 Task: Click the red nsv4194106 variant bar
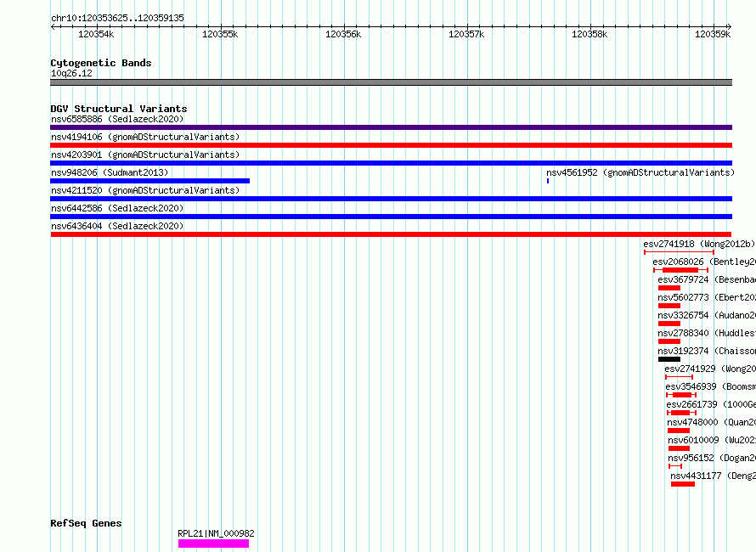point(391,145)
